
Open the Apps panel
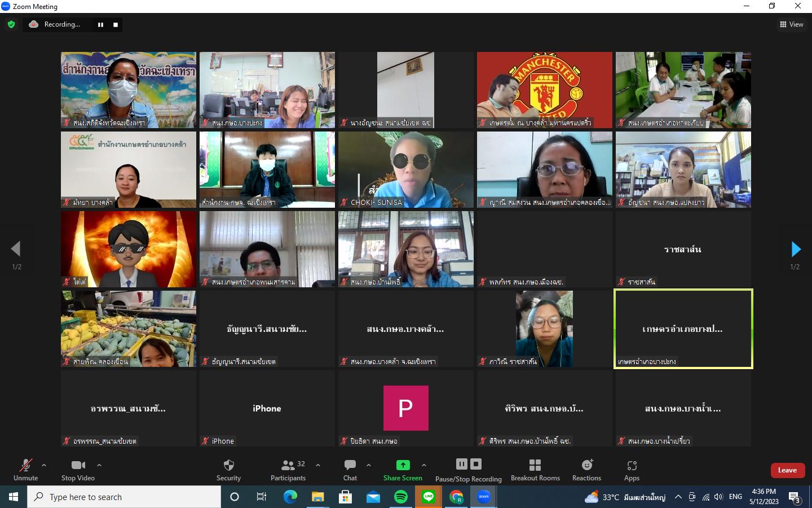[632, 466]
